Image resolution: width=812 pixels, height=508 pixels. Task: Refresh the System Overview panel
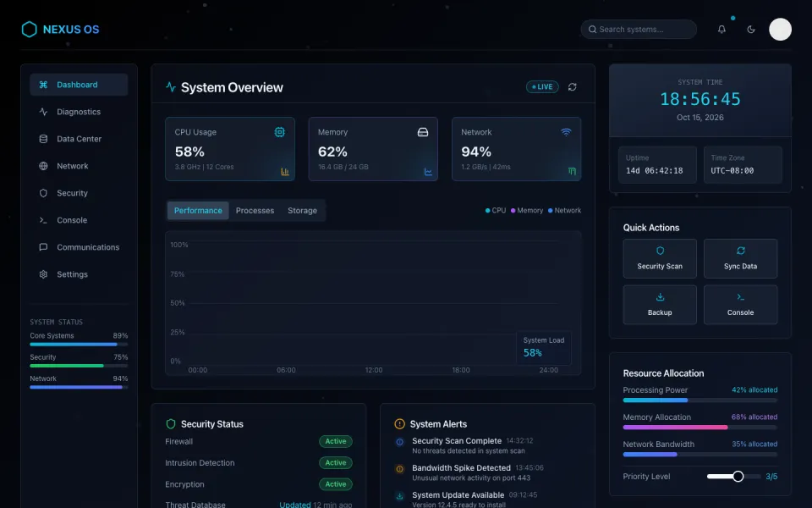pos(573,86)
